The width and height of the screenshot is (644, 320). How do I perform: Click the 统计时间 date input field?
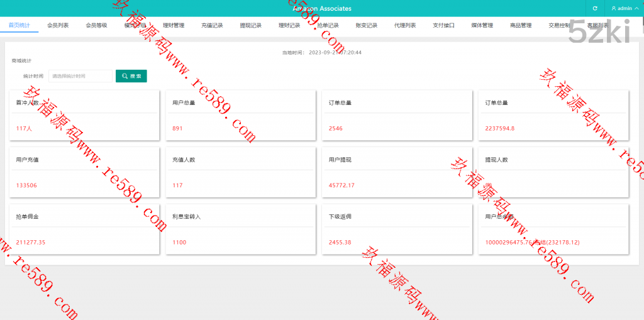point(80,76)
